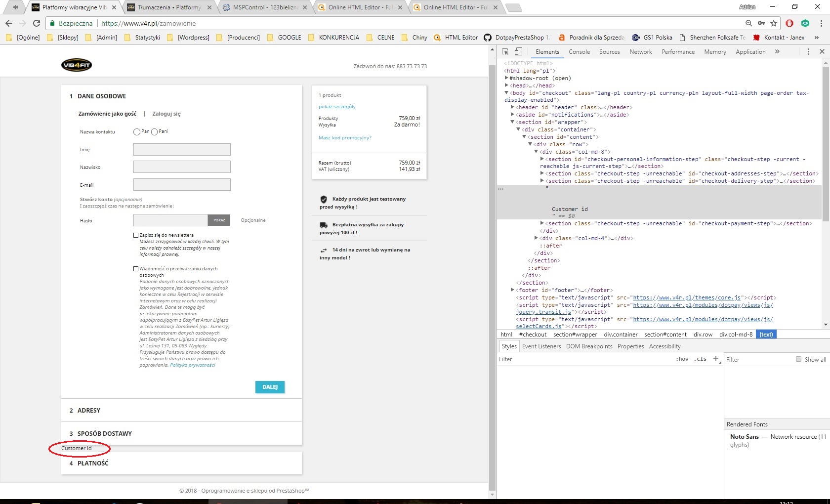
Task: Open the Event Listeners tab
Action: point(541,346)
